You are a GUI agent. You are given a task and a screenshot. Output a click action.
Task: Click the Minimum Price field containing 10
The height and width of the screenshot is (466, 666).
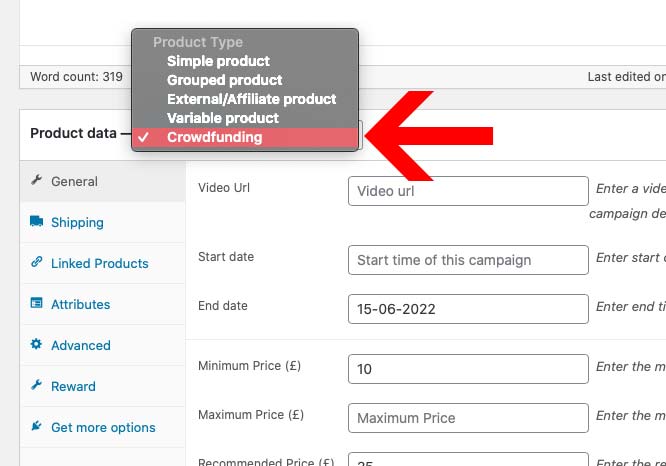point(468,369)
